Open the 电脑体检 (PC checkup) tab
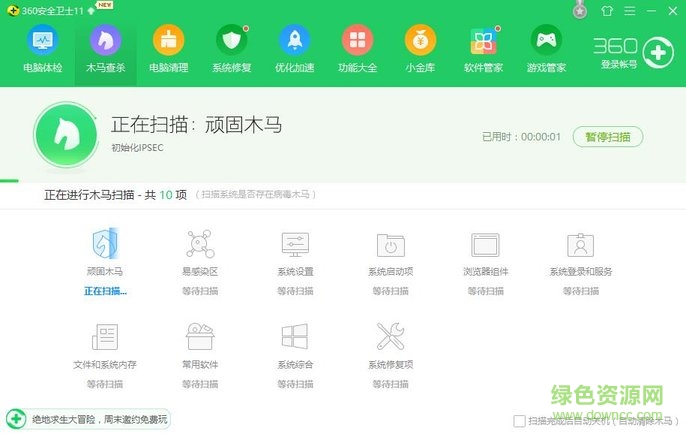 point(42,49)
